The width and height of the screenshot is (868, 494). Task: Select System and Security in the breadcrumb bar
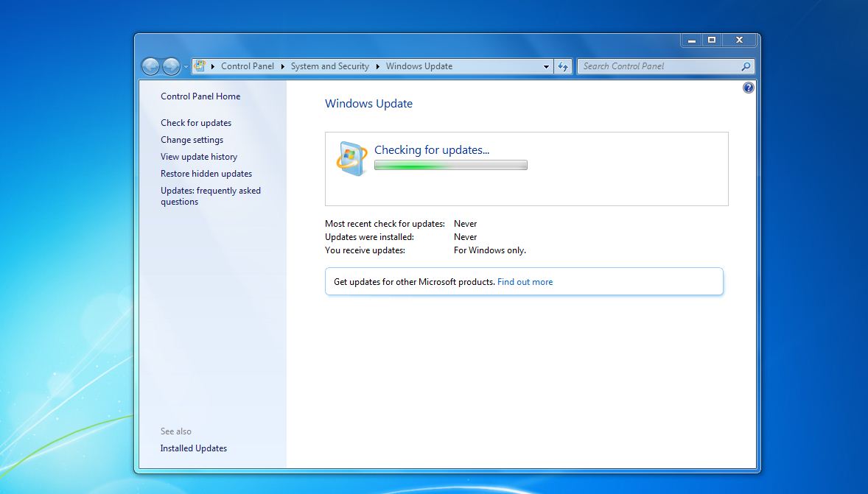[329, 66]
